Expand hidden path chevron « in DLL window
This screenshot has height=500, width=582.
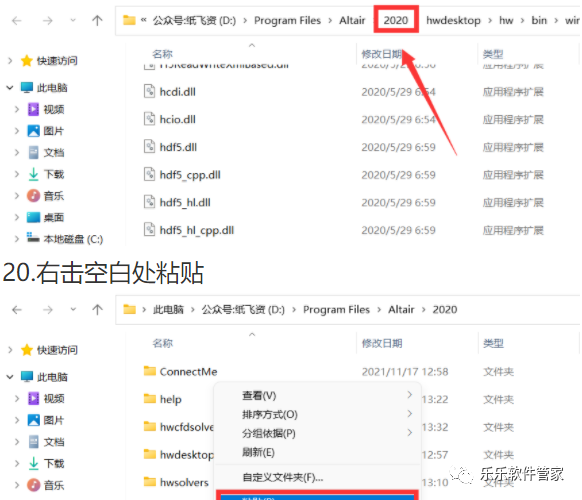pos(144,20)
